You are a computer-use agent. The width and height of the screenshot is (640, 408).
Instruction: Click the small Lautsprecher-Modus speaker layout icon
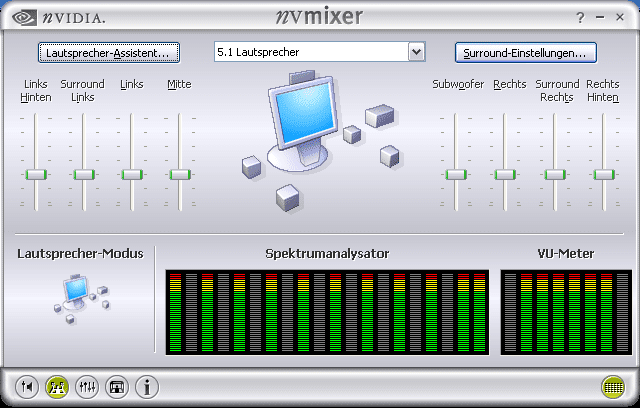coord(82,299)
